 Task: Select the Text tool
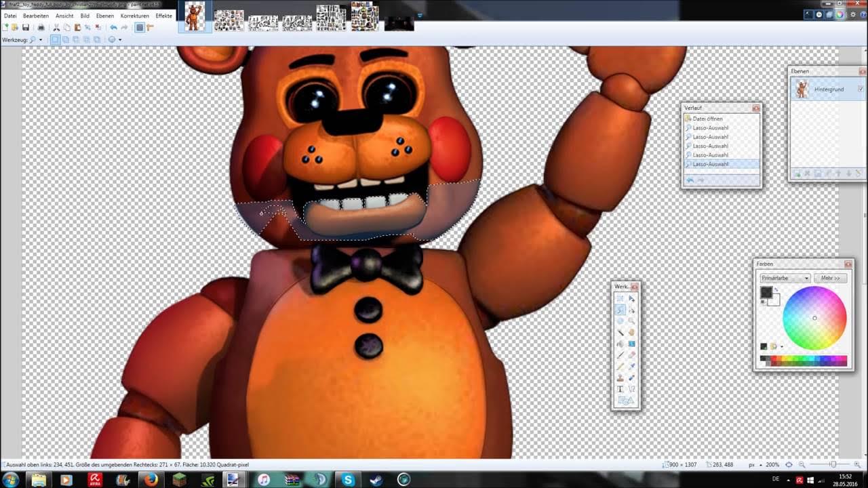click(x=620, y=389)
